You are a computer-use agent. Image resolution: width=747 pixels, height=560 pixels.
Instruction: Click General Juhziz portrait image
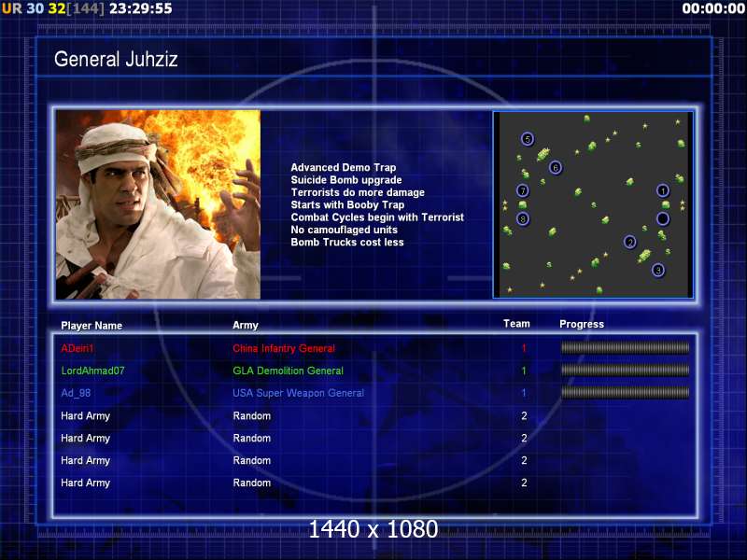tap(158, 204)
